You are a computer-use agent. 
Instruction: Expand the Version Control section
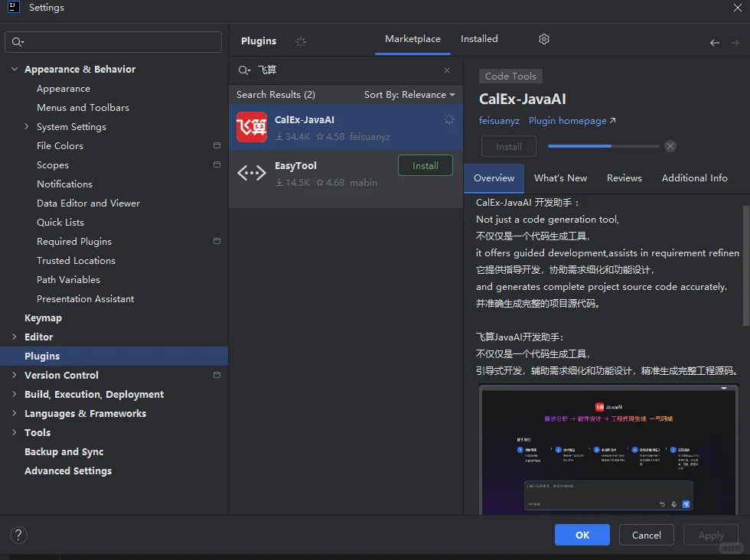click(x=15, y=375)
